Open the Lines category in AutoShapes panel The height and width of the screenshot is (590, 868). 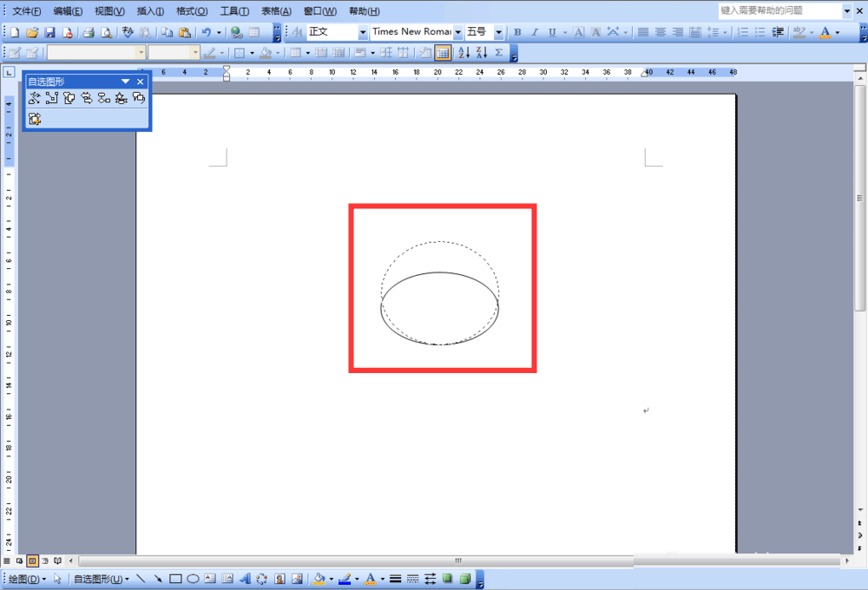[35, 99]
